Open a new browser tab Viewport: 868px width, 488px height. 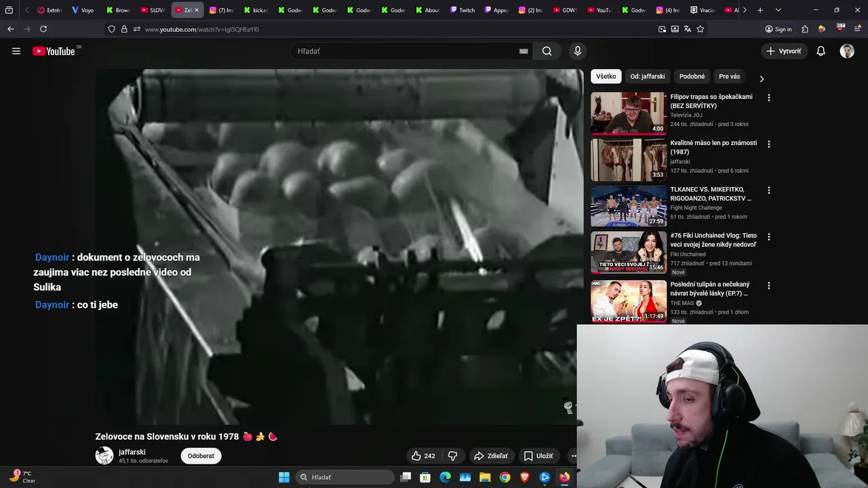pyautogui.click(x=760, y=10)
